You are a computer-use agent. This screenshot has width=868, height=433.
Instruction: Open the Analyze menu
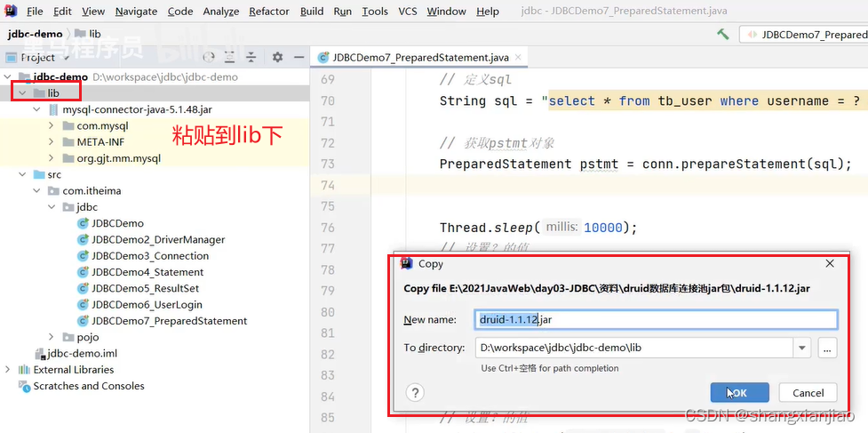[x=221, y=11]
